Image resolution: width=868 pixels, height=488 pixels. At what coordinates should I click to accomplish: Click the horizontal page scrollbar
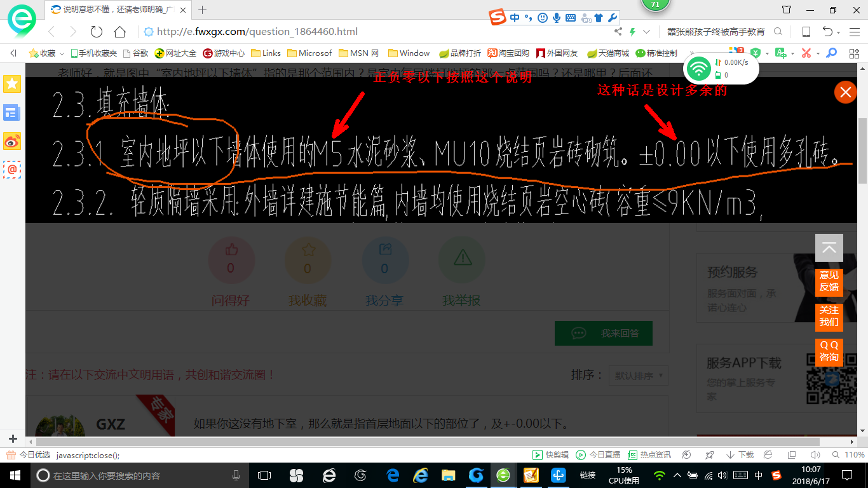[428, 442]
